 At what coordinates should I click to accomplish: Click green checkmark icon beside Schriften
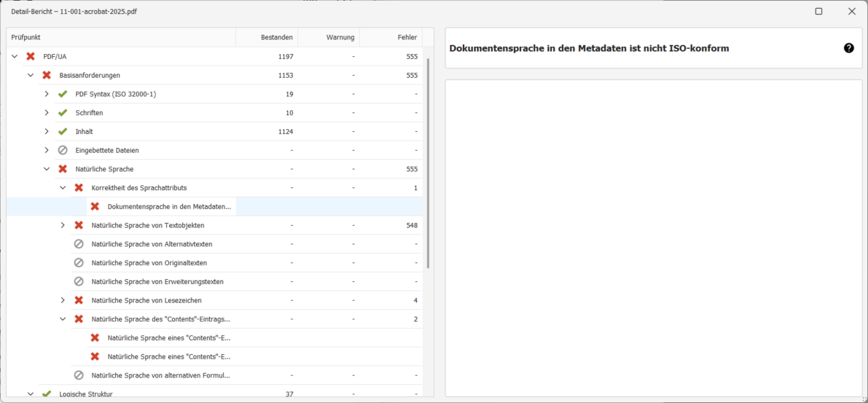(63, 113)
